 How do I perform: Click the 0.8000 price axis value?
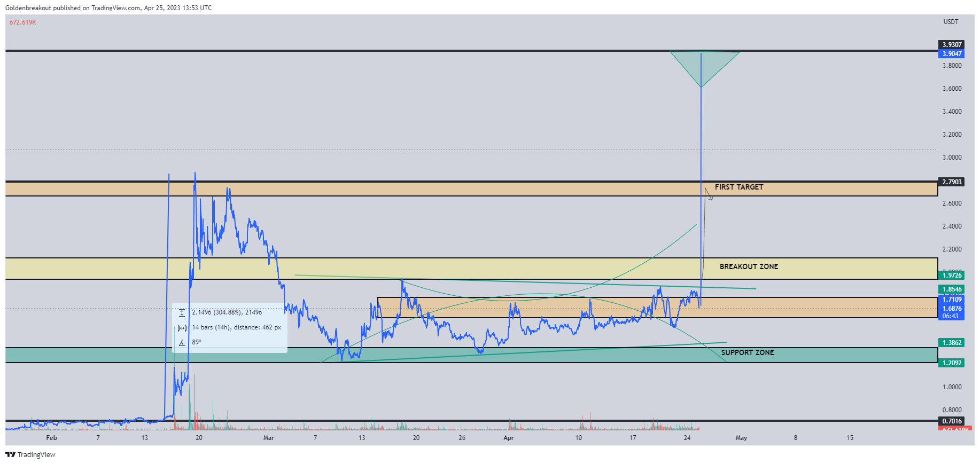coord(952,410)
